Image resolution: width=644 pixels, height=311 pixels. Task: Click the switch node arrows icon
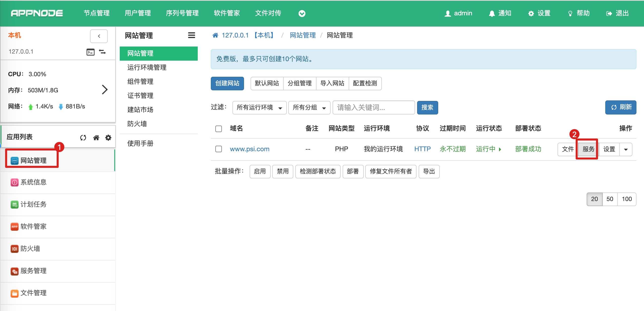[102, 52]
